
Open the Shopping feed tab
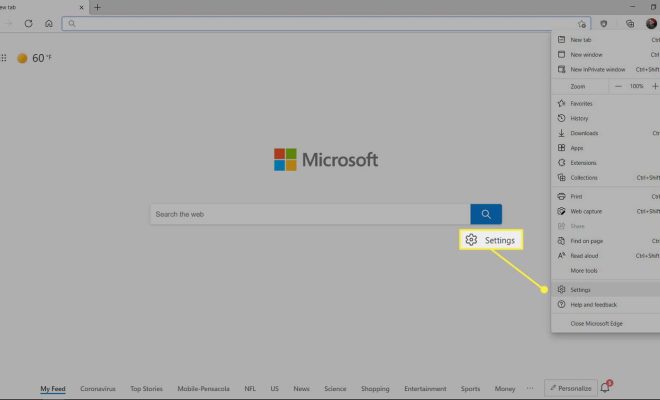[375, 389]
